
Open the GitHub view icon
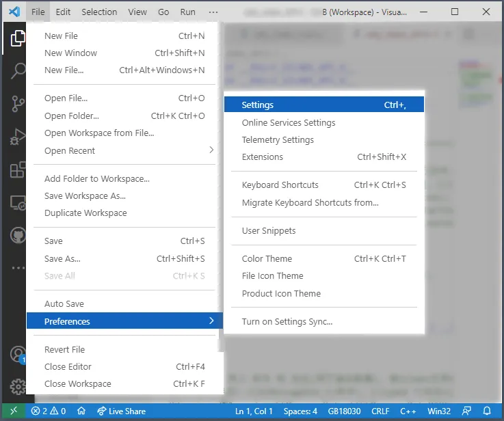click(18, 235)
